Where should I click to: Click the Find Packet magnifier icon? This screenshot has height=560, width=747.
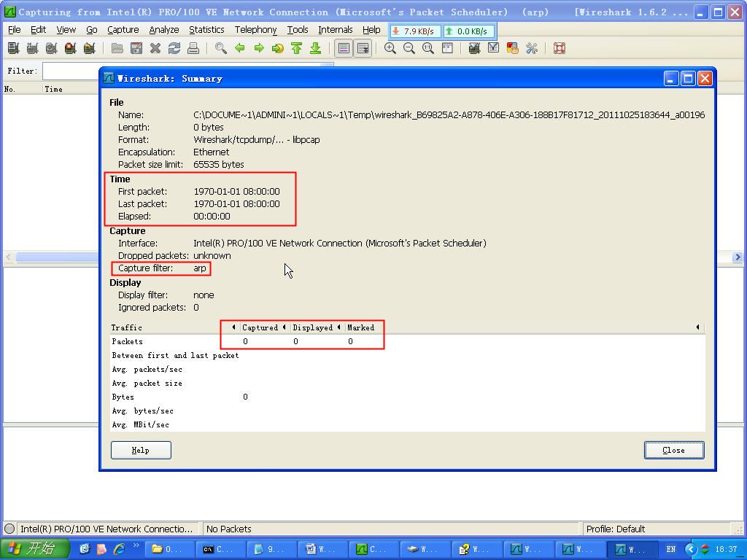(220, 48)
